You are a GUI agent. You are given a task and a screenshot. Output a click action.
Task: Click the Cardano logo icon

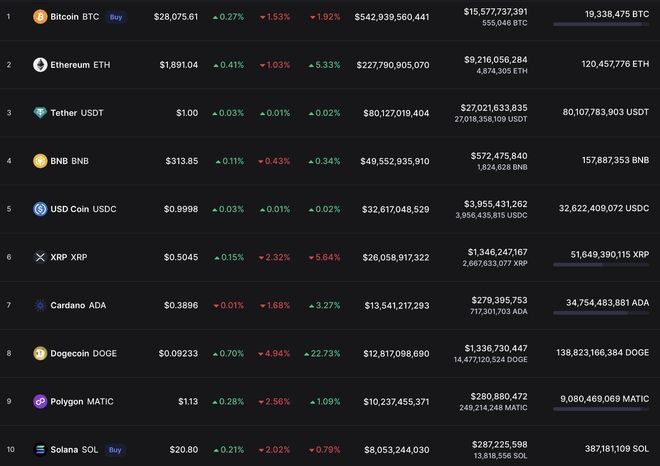click(x=40, y=305)
